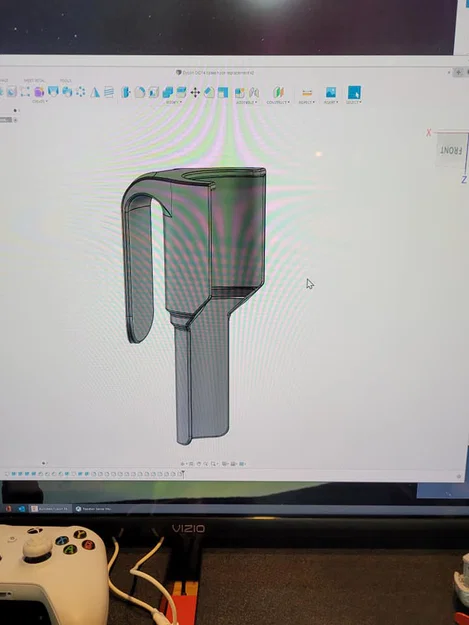Open the SELECT dropdown menu

point(353,102)
